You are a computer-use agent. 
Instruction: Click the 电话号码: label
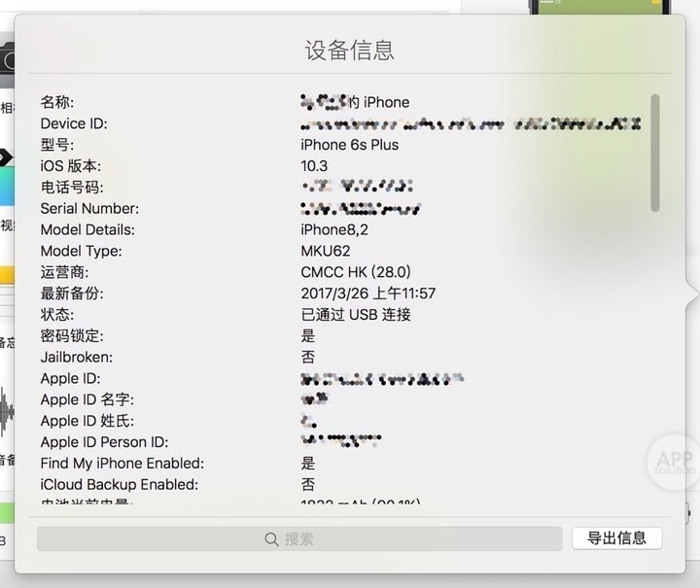coord(71,187)
